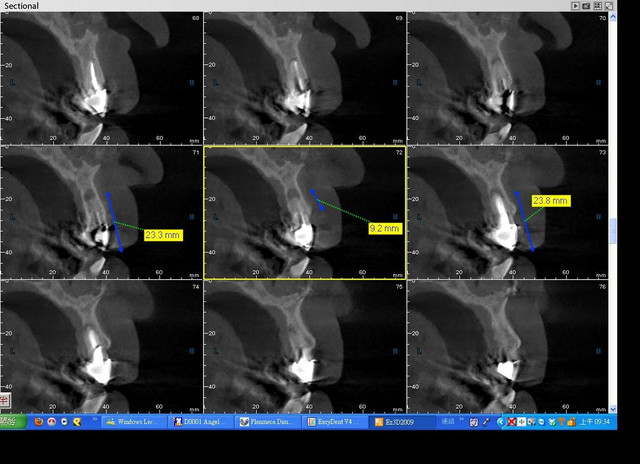The width and height of the screenshot is (640, 464).
Task: Select sectional slice 70
Action: tap(508, 78)
